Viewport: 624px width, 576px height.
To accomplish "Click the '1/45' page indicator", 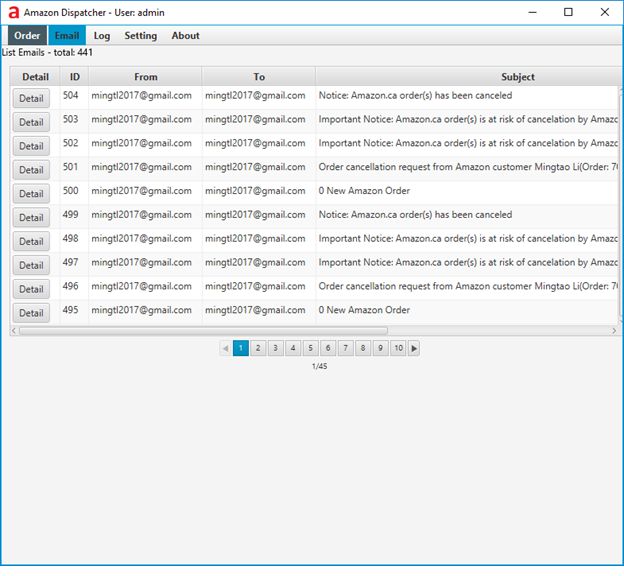I will click(x=320, y=366).
